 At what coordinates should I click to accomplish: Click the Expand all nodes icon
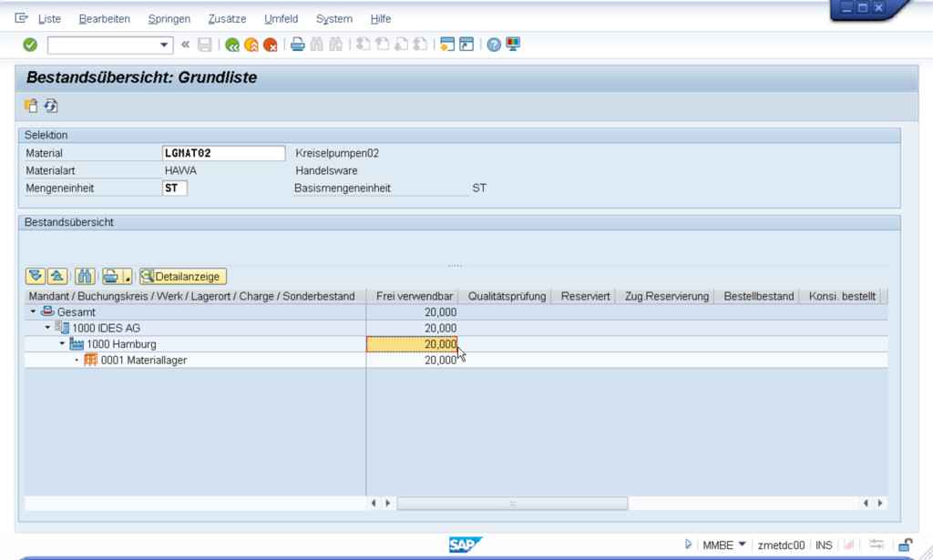click(x=36, y=276)
